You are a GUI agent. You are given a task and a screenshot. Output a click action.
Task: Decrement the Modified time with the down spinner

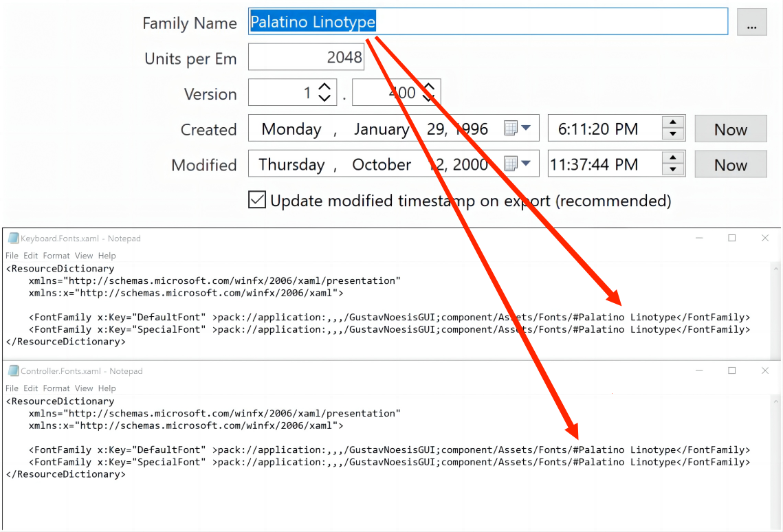click(x=672, y=169)
